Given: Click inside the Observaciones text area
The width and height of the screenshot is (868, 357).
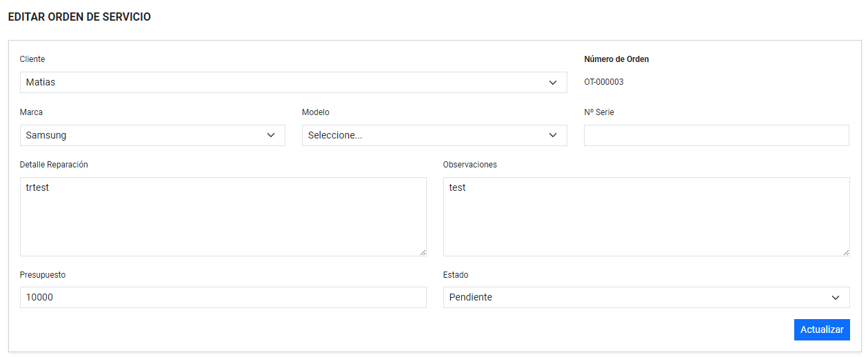Looking at the screenshot, I should (x=646, y=216).
